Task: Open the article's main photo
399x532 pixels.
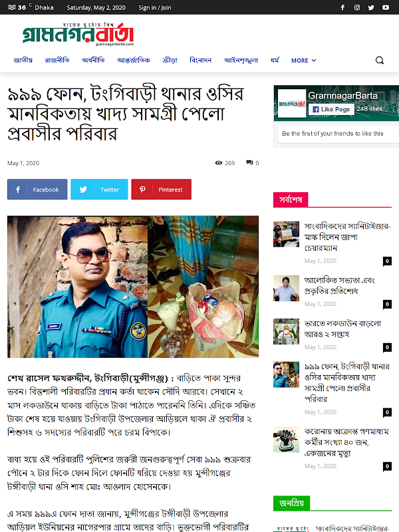Action: [x=133, y=287]
